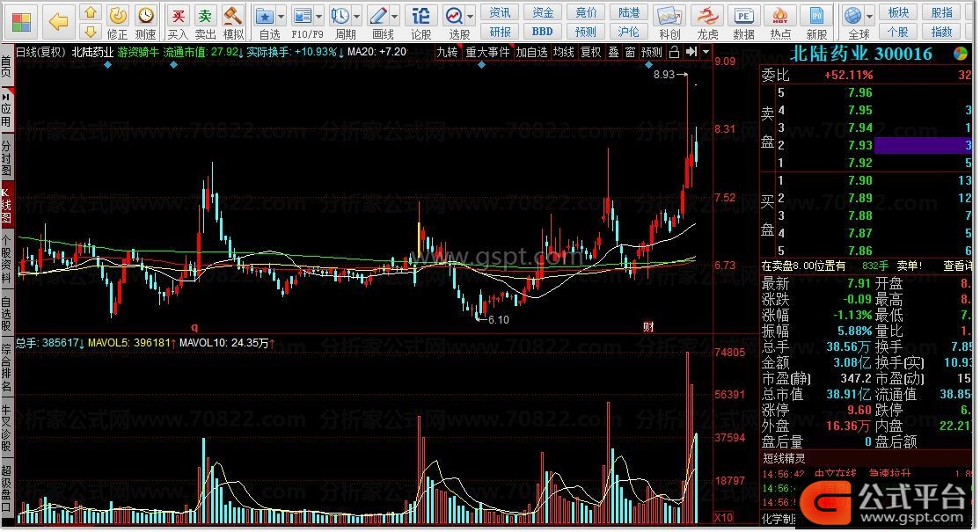The height and width of the screenshot is (532, 980).
Task: Click the 资讯 button
Action: [500, 12]
